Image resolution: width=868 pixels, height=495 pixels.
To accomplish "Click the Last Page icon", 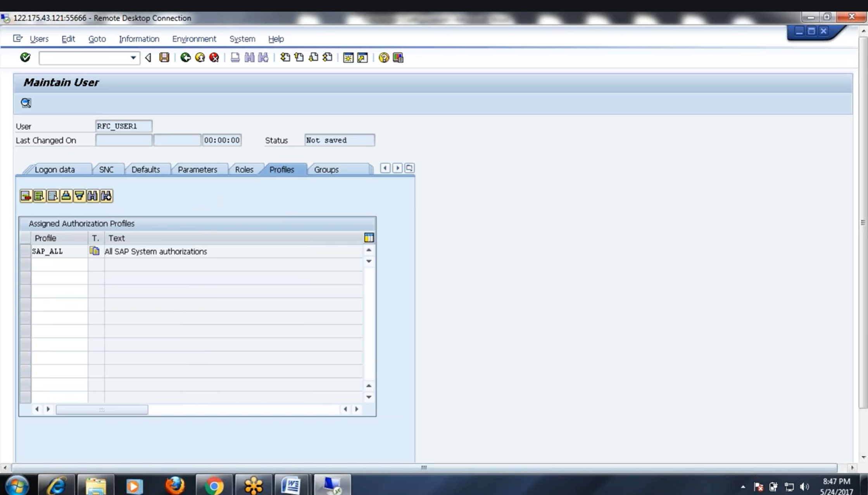I will 328,57.
